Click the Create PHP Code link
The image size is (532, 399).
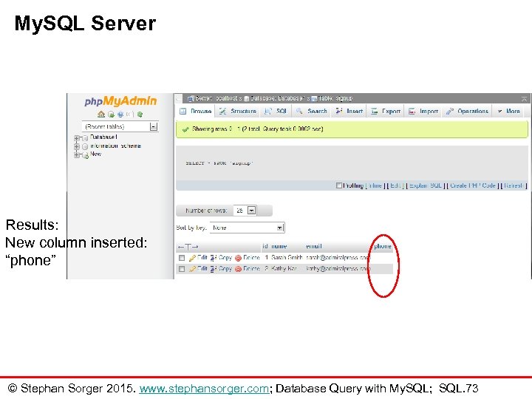point(473,185)
